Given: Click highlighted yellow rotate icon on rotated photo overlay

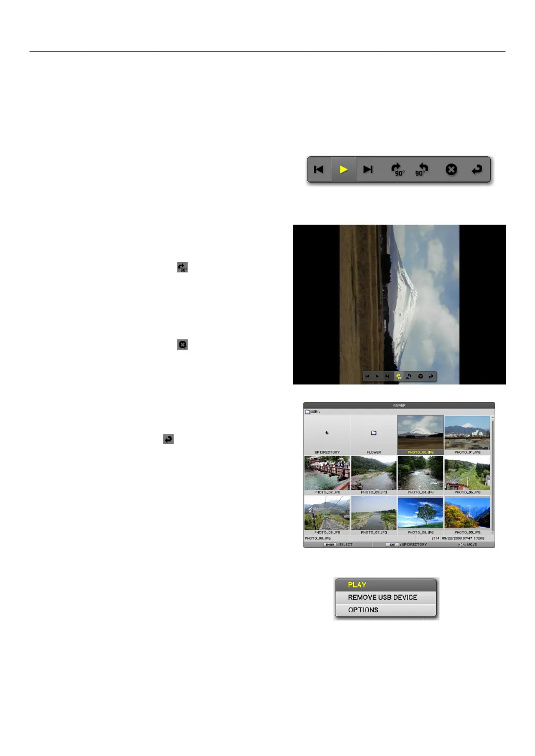Looking at the screenshot, I should coord(399,376).
